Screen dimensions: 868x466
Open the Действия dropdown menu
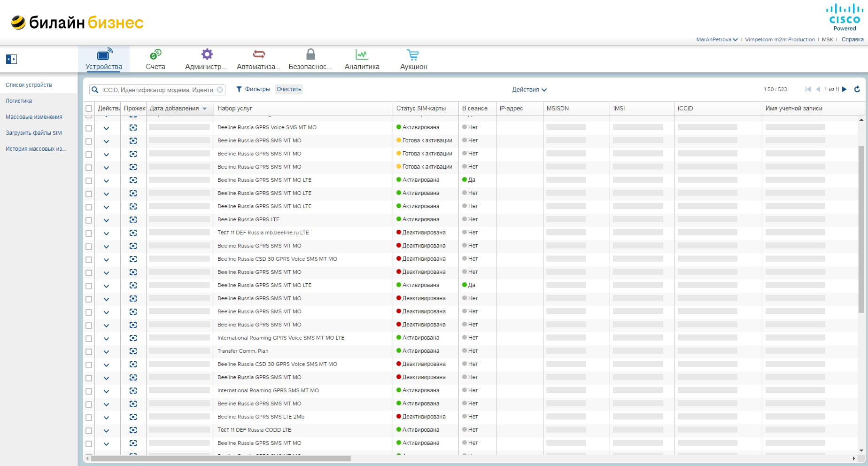coord(529,89)
